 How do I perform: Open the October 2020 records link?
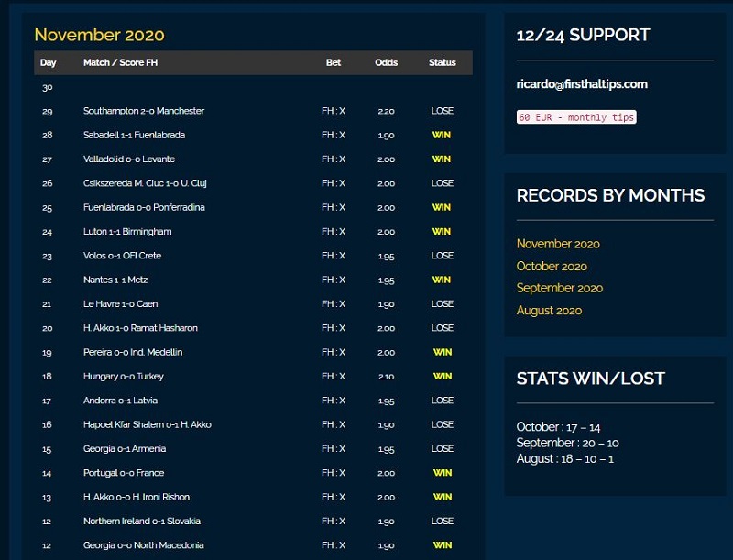pos(552,267)
